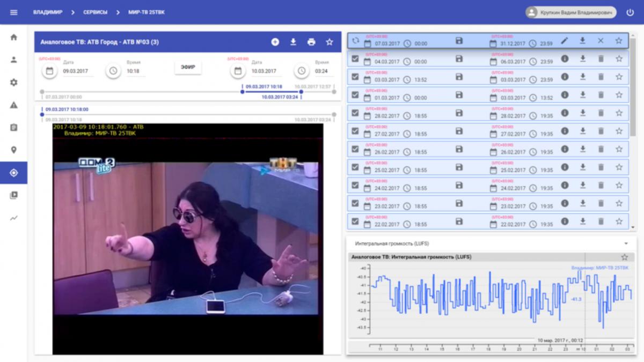This screenshot has height=362, width=644.
Task: Click the playback position slider handle at 09.03.2017 10:18:00
Action: pyautogui.click(x=42, y=114)
